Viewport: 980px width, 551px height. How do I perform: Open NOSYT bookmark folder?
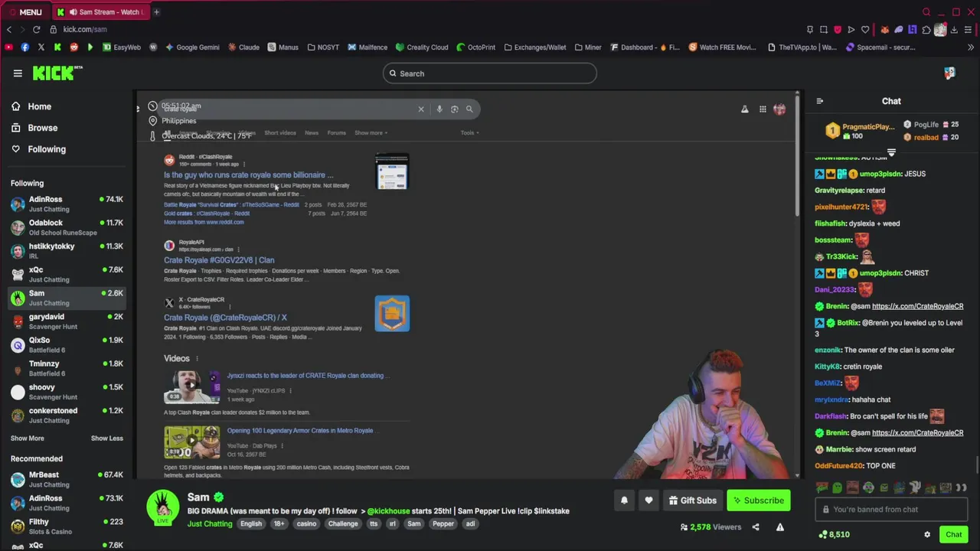(x=322, y=47)
